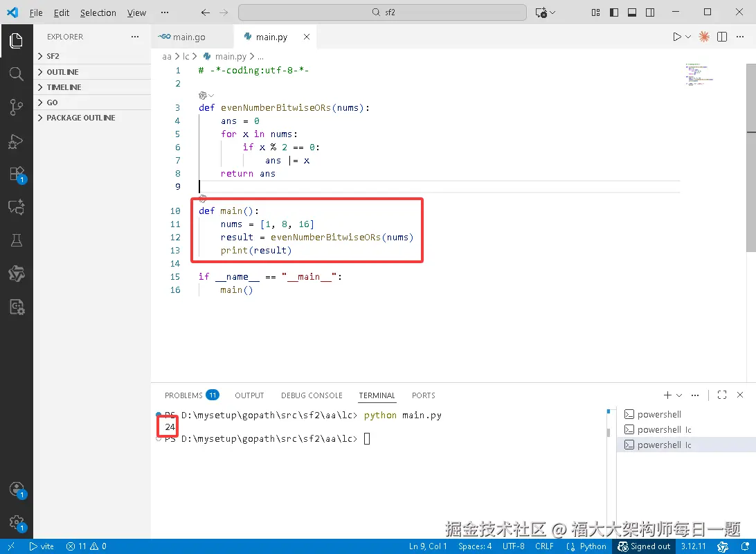The width and height of the screenshot is (756, 554).
Task: Open the Manage gear settings icon
Action: point(17,522)
